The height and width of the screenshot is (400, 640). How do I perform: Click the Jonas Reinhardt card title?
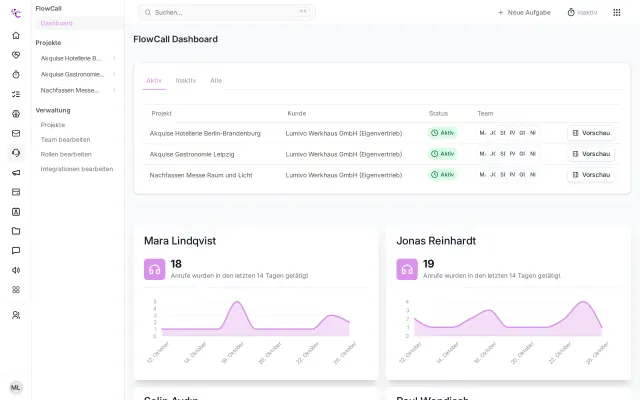click(x=436, y=241)
